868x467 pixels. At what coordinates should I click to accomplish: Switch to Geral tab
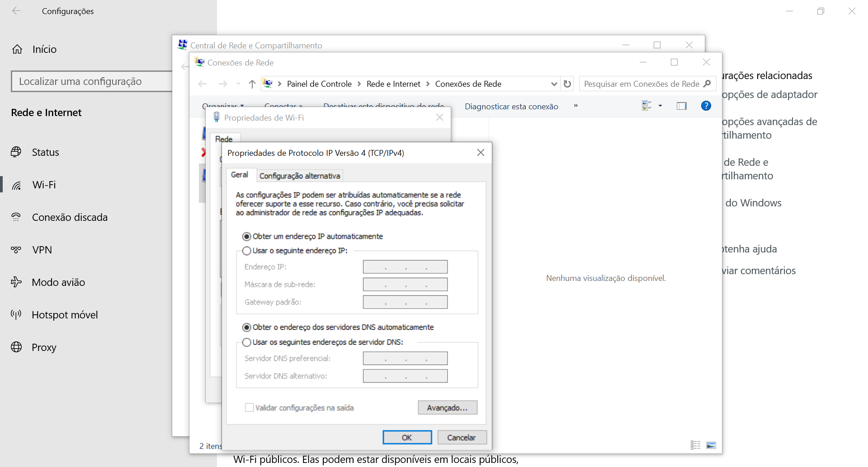[240, 175]
